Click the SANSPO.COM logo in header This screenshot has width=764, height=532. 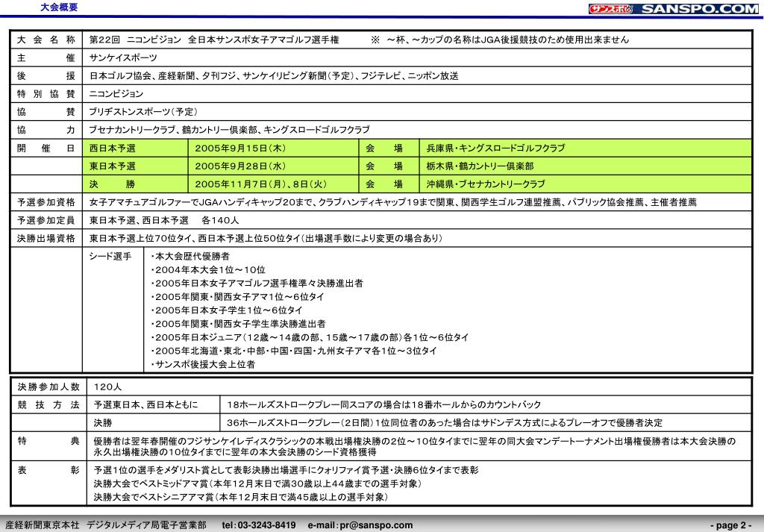[674, 9]
